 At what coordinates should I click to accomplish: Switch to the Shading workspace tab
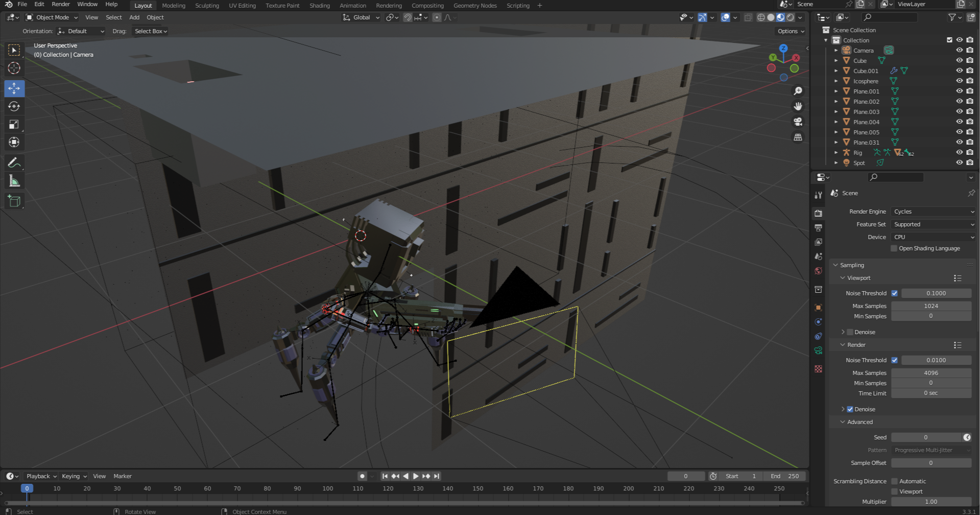[319, 6]
